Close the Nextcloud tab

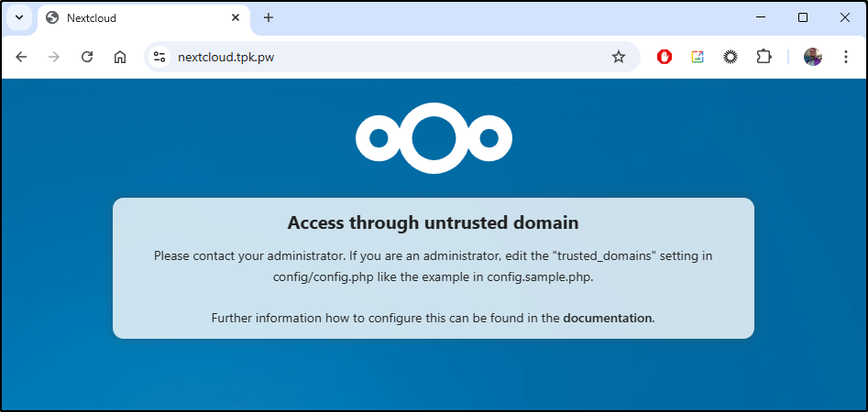pyautogui.click(x=236, y=17)
